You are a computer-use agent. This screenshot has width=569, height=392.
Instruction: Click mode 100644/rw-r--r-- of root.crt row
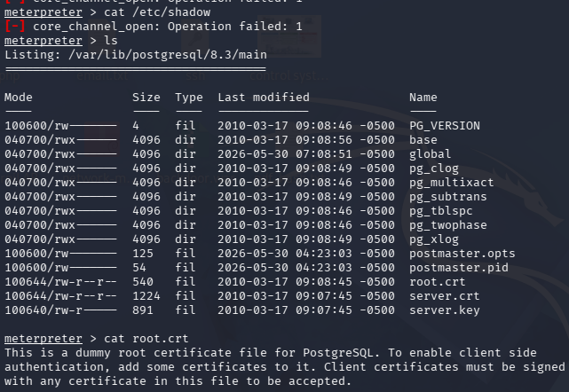60,282
